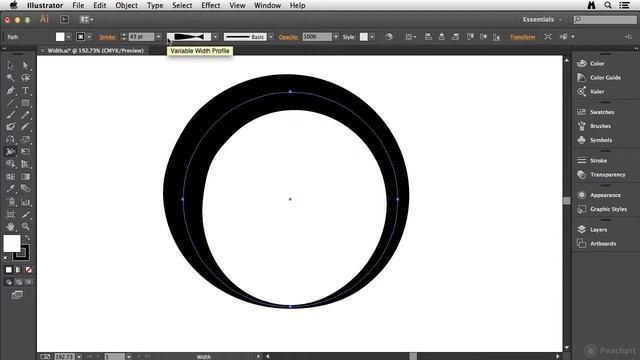Open the Type menu
The width and height of the screenshot is (640, 360).
point(155,5)
